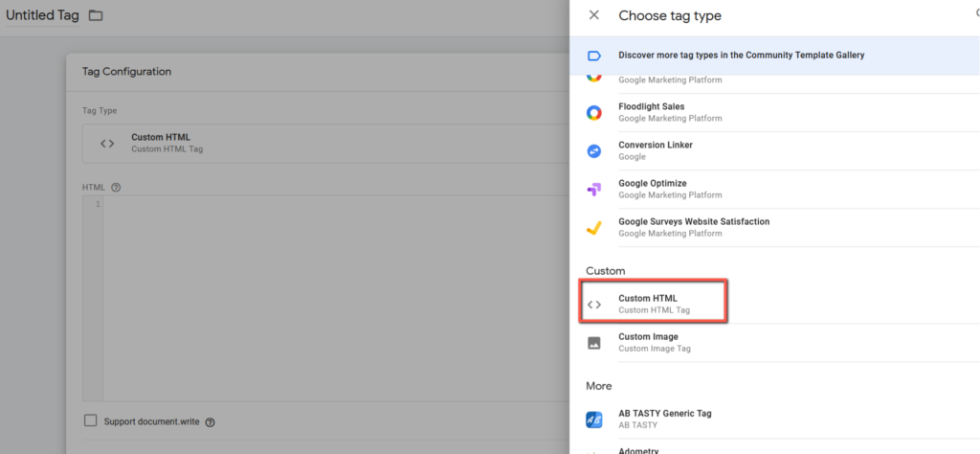
Task: Enable Support document.write checkbox
Action: [x=91, y=420]
